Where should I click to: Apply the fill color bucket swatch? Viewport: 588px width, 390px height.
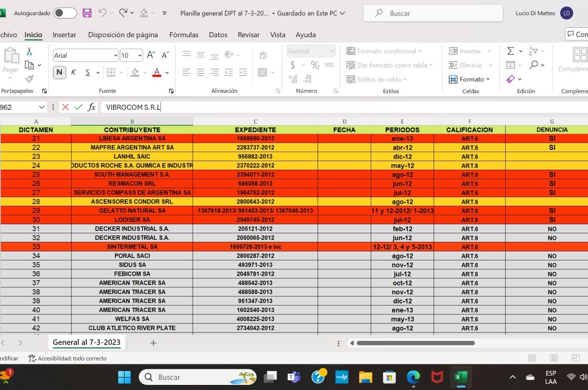click(135, 73)
